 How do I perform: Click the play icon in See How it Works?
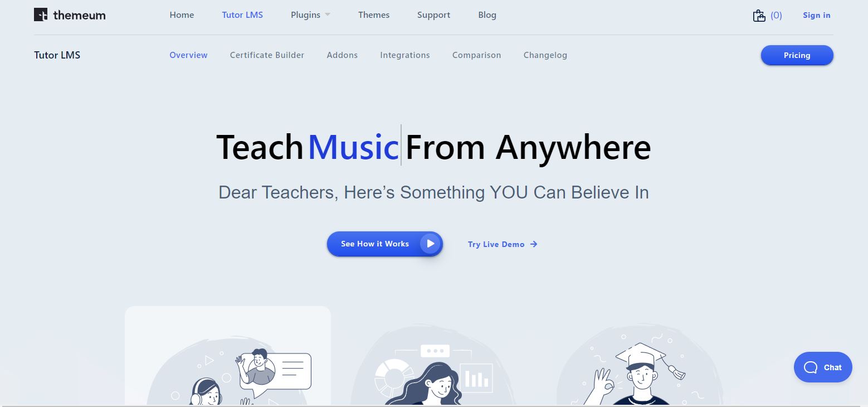point(430,244)
